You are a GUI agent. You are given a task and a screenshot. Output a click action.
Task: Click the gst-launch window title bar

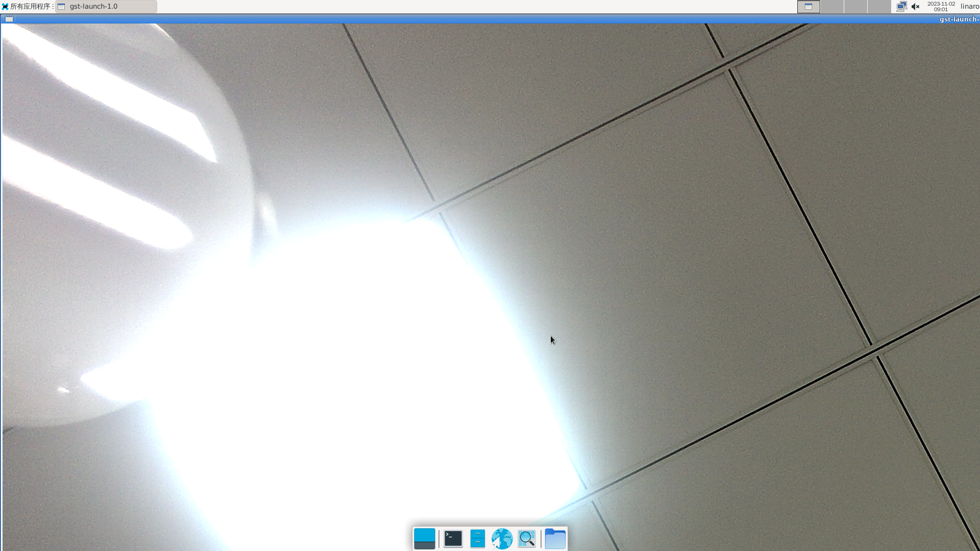pyautogui.click(x=490, y=19)
